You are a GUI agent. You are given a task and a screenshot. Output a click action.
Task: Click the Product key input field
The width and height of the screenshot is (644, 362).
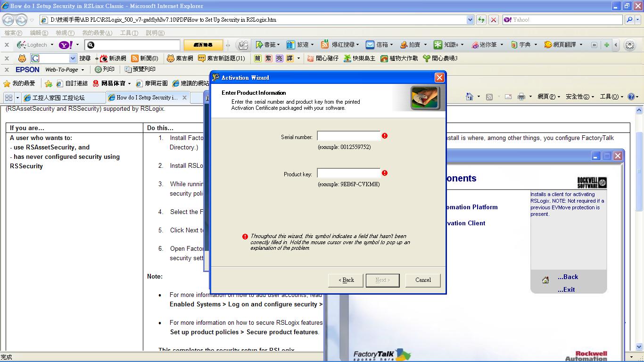[x=348, y=173]
